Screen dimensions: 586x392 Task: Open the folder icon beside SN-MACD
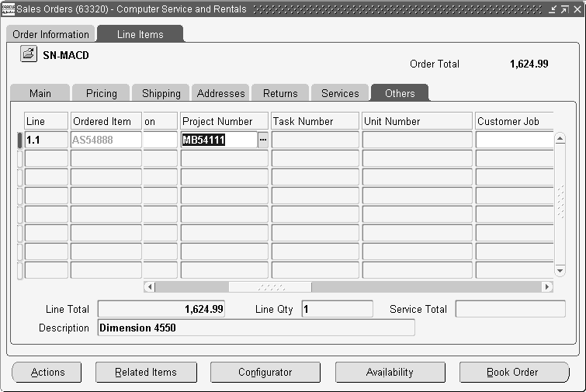point(29,54)
